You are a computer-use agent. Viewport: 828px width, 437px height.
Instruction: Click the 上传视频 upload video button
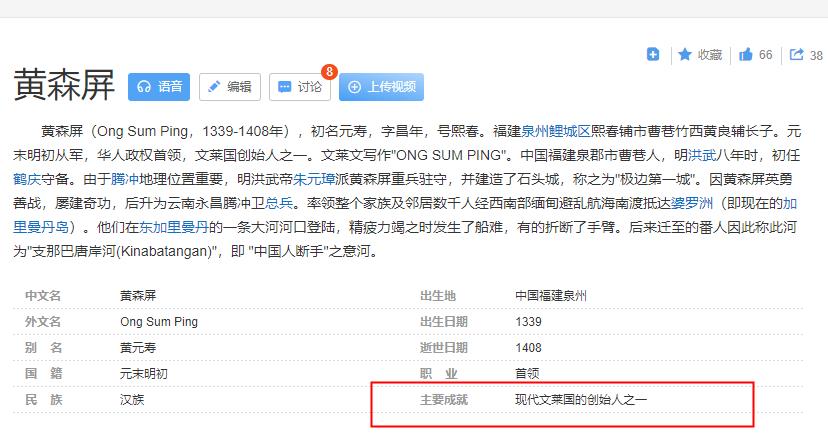click(x=381, y=87)
